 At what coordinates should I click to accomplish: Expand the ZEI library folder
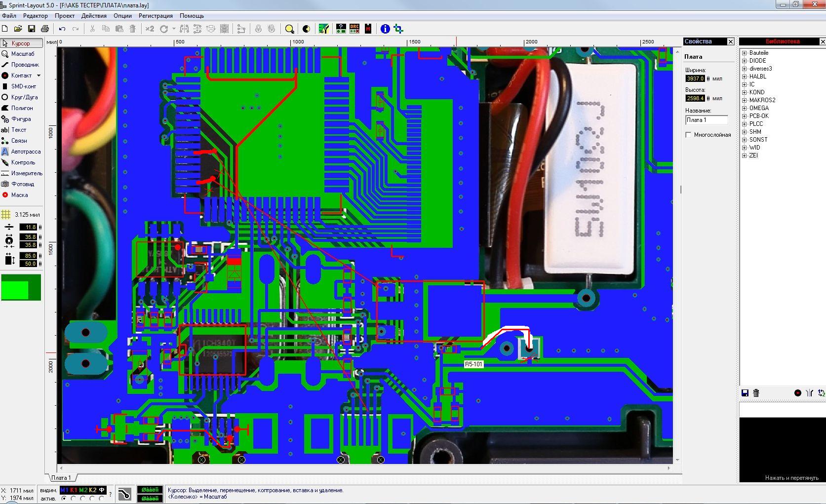[x=745, y=155]
